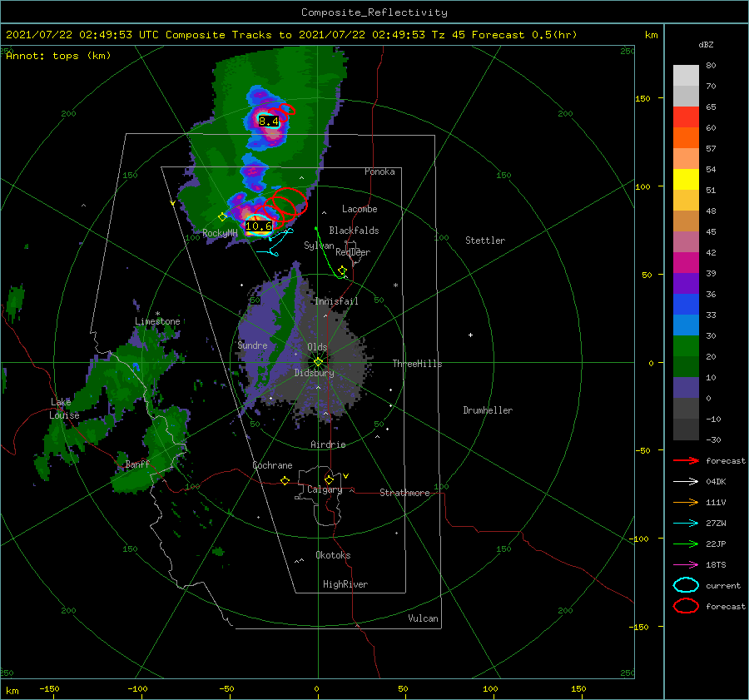Viewport: 749px width, 700px height.
Task: Click the Lacombe city label
Action: pyautogui.click(x=360, y=209)
